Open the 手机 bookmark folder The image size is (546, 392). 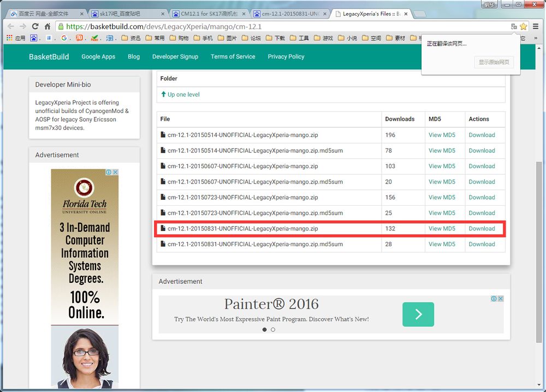(203, 38)
